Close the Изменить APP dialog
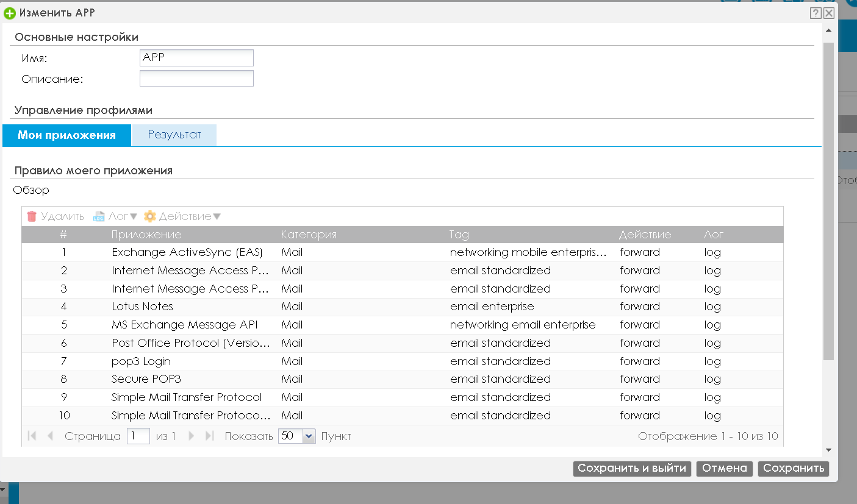The width and height of the screenshot is (857, 504). tap(828, 13)
